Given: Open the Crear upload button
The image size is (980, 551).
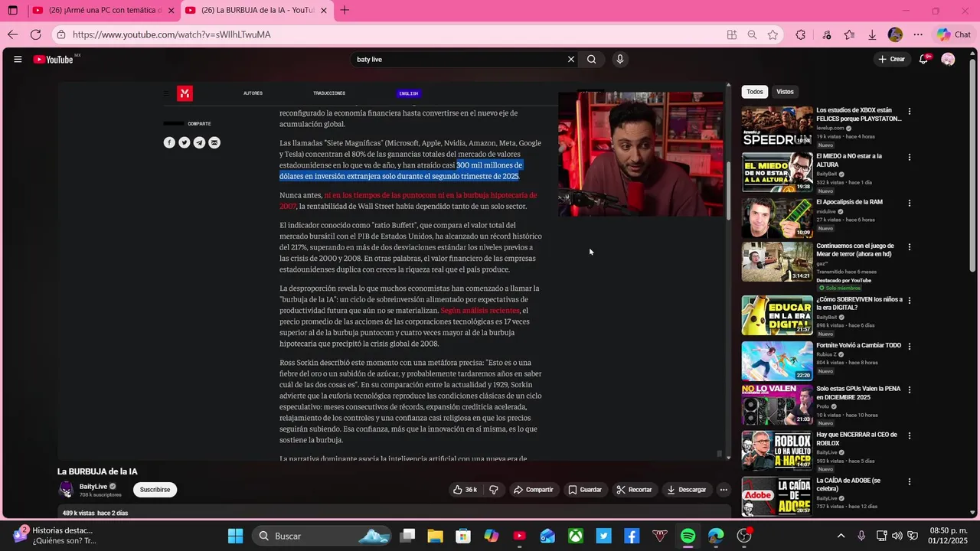Looking at the screenshot, I should point(892,59).
